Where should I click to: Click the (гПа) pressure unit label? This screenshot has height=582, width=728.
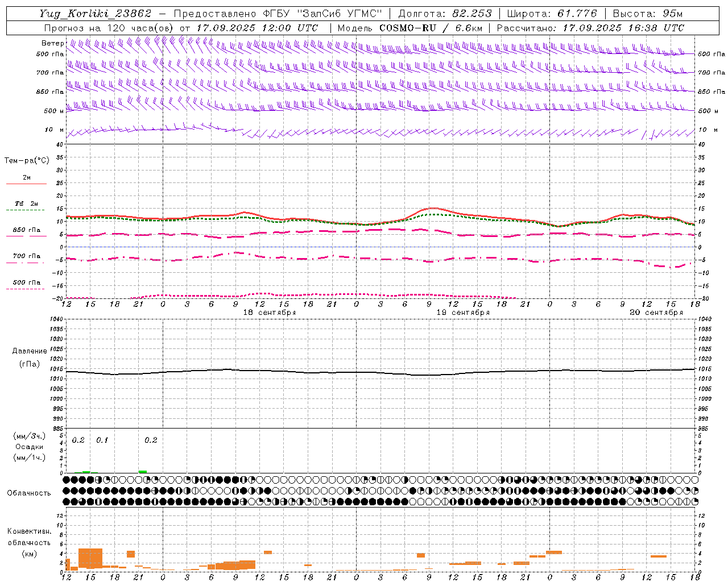[30, 364]
